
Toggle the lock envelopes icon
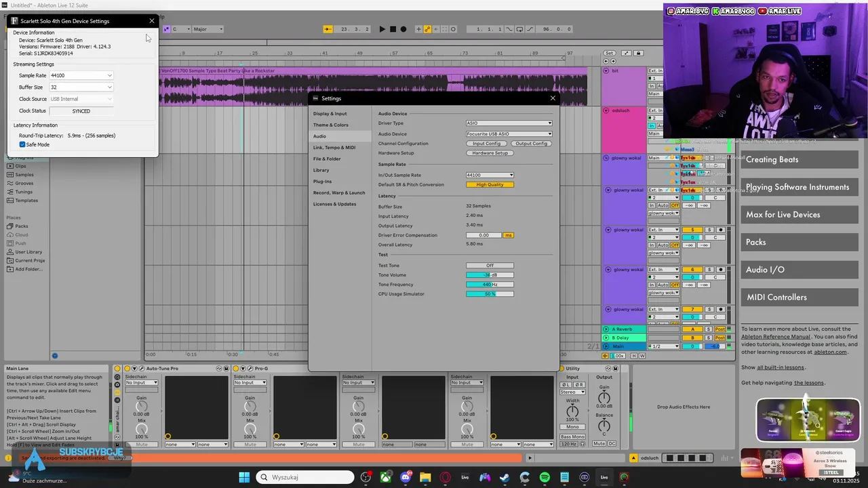[639, 53]
